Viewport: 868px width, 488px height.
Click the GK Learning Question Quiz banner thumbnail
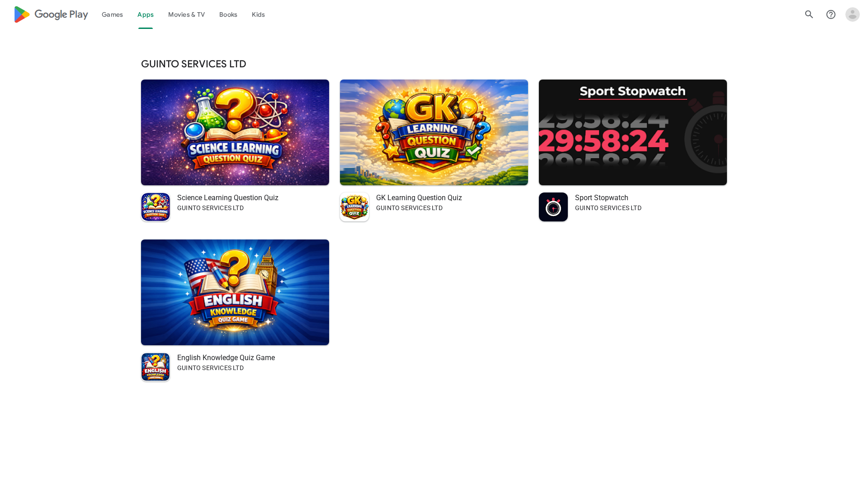[x=434, y=132]
